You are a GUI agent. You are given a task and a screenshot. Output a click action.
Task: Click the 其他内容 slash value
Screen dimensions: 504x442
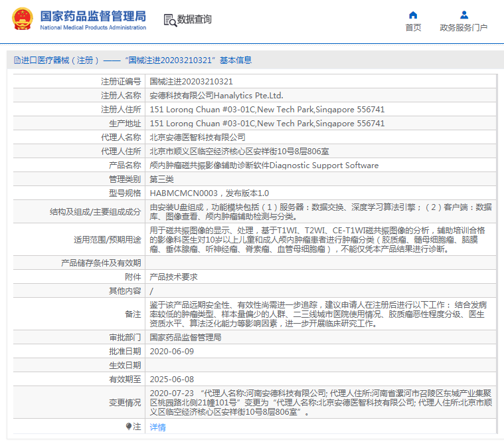point(151,291)
